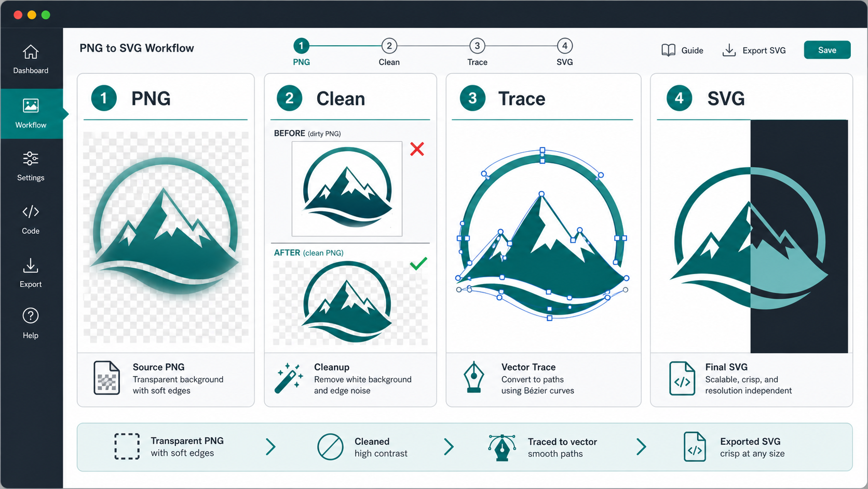
Task: Click the "AFTER (clean PNG)" label
Action: click(309, 253)
